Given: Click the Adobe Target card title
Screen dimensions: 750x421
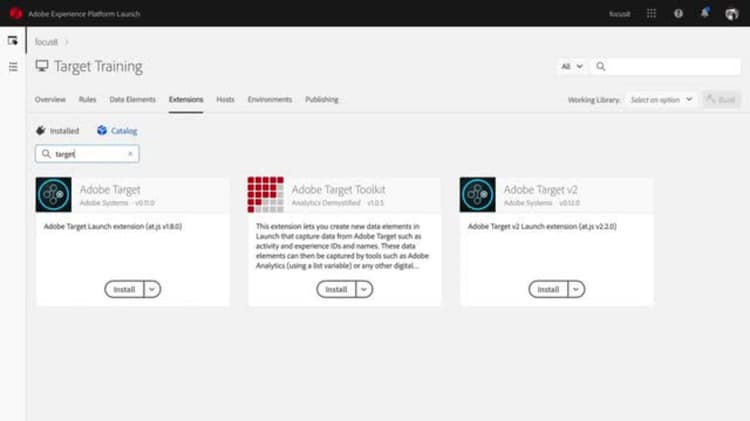Looking at the screenshot, I should (x=110, y=189).
